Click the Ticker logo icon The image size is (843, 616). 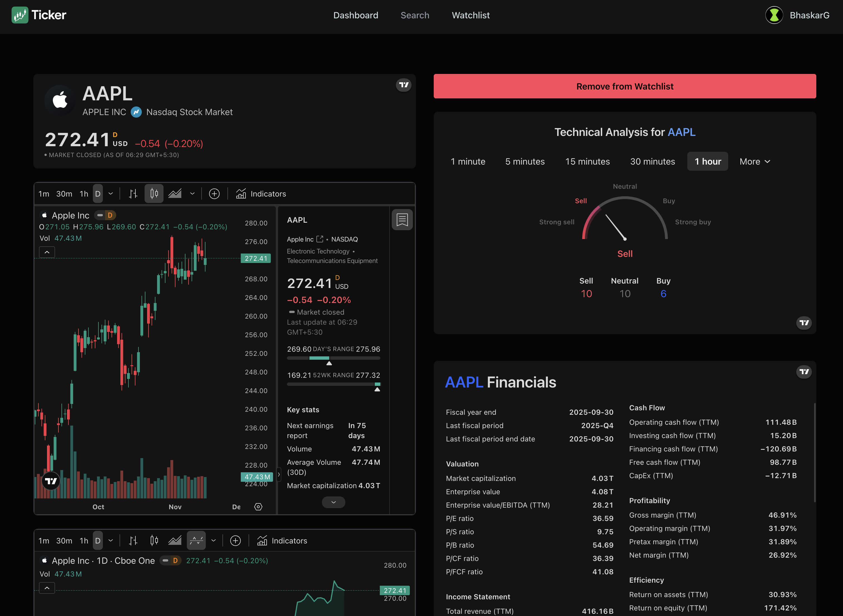point(20,15)
